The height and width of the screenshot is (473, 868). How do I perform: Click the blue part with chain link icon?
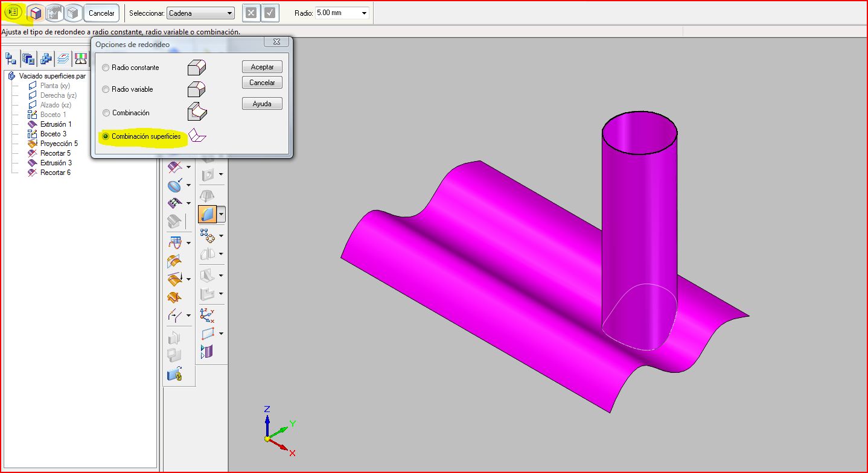coord(174,375)
